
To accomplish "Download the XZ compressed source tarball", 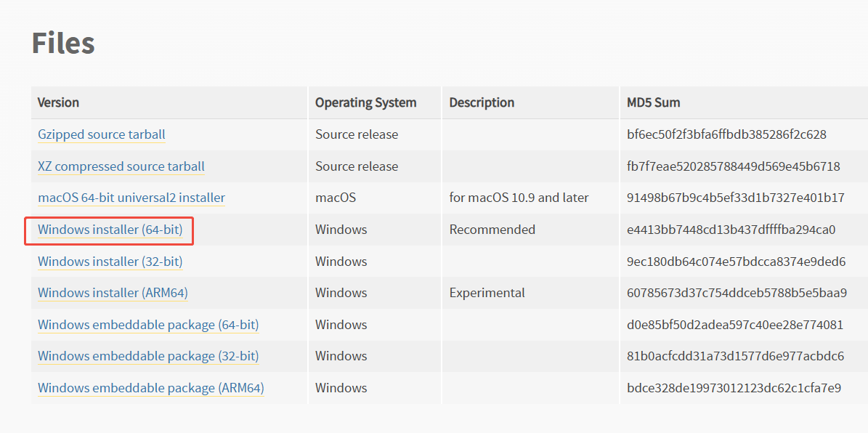I will click(x=121, y=166).
